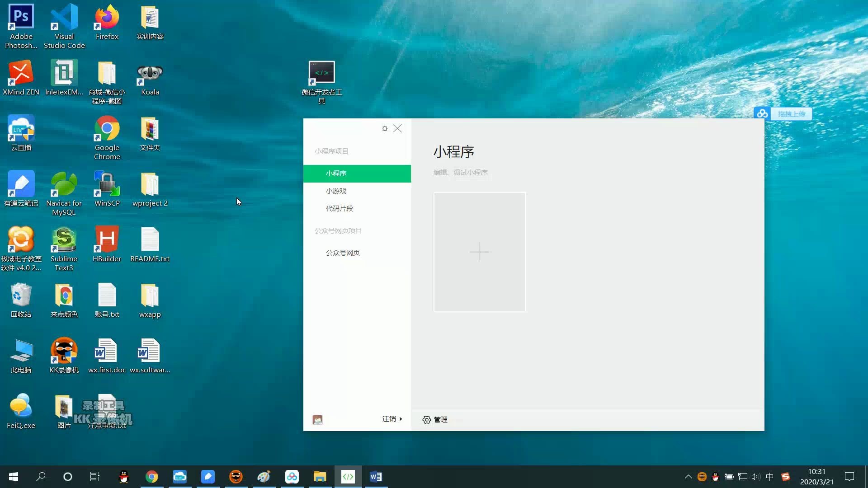Image resolution: width=868 pixels, height=488 pixels.
Task: Select 小程序 in the project sidebar
Action: pyautogui.click(x=357, y=174)
